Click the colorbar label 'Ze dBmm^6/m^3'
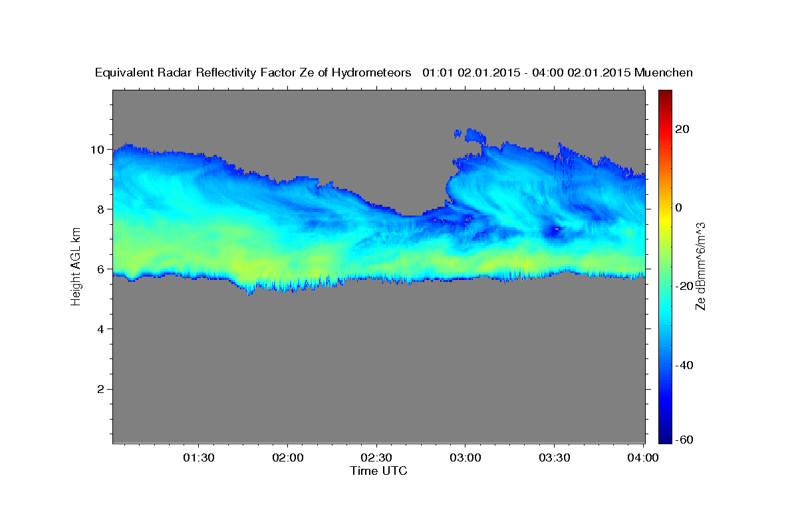Image resolution: width=798 pixels, height=532 pixels. pos(700,266)
